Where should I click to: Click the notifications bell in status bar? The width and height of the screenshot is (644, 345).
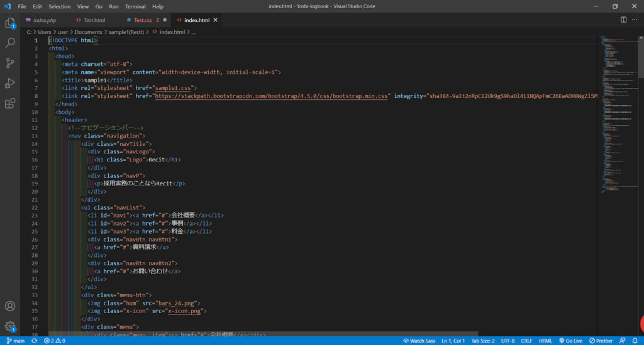(x=636, y=341)
